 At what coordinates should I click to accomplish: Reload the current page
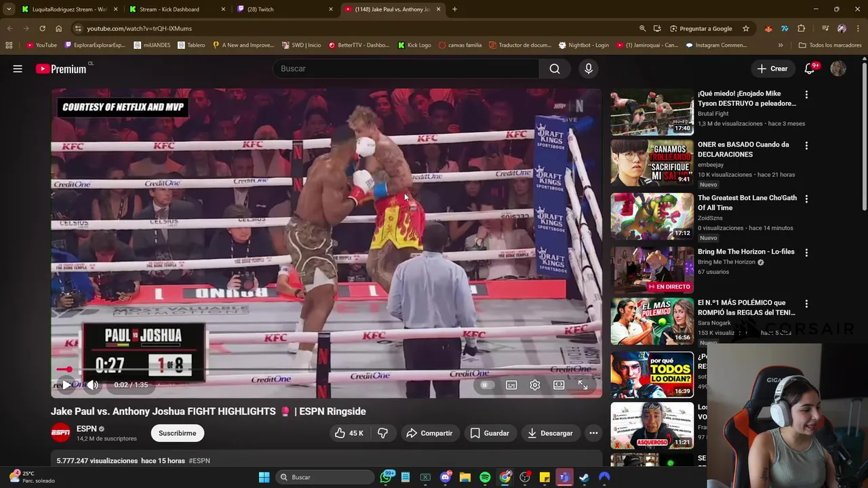coord(42,28)
